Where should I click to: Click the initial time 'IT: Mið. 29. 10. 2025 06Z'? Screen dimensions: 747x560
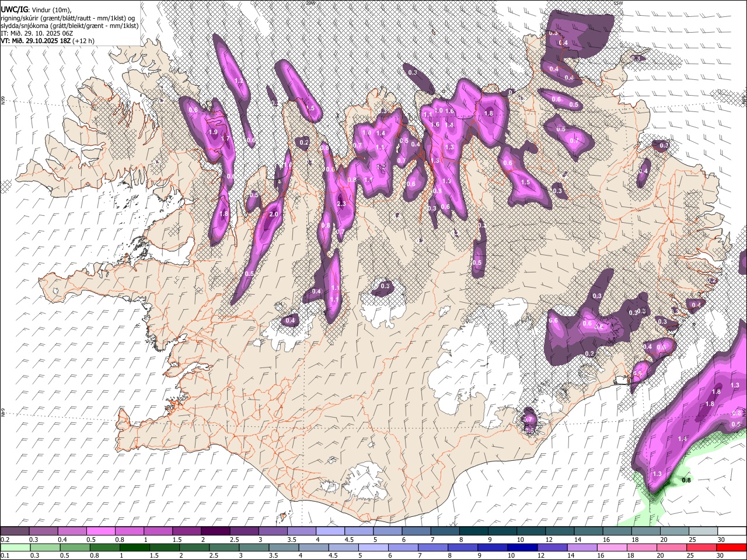click(x=37, y=33)
